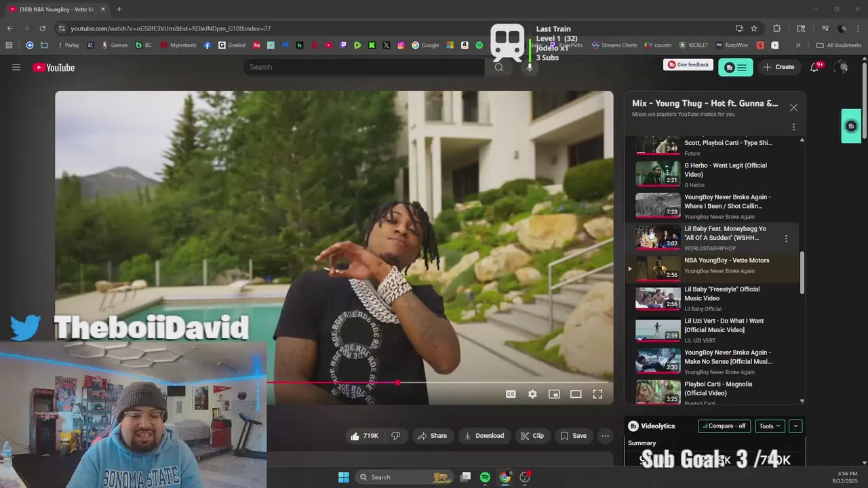Screen dimensions: 868x488
Task: Open Mix playlist options three-dot menu
Action: point(793,127)
